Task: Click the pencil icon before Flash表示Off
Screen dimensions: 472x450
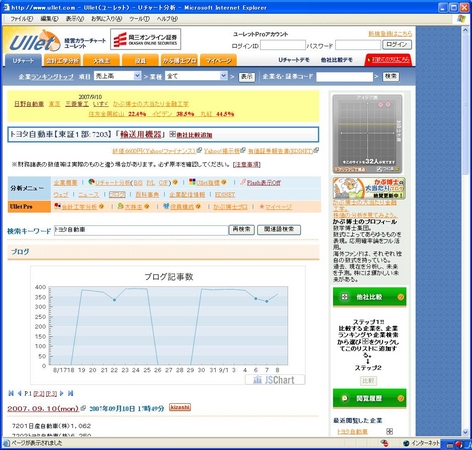Action: (x=243, y=182)
